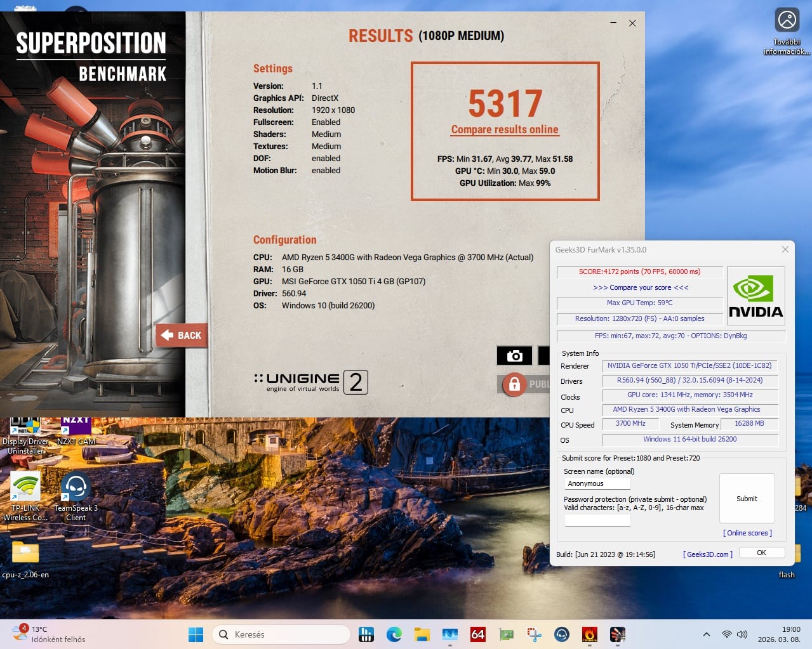Switch to Superposition in the taskbar

(x=618, y=634)
